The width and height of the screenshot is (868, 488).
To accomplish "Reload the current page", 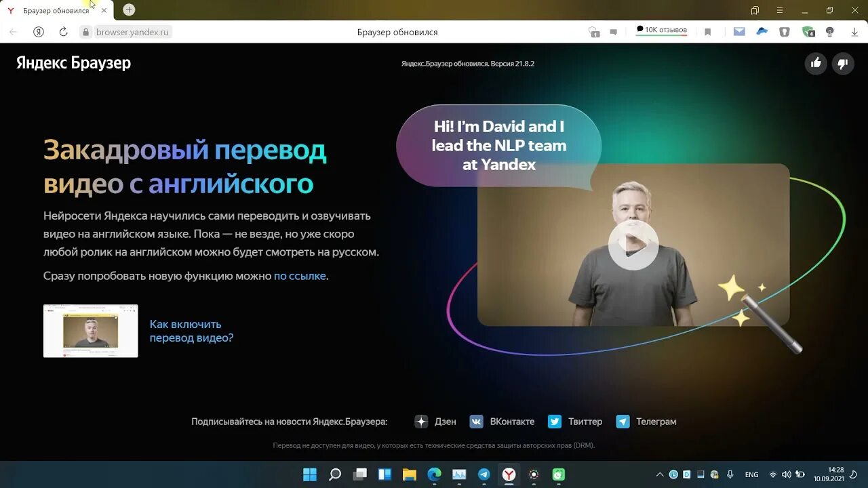I will click(x=63, y=32).
